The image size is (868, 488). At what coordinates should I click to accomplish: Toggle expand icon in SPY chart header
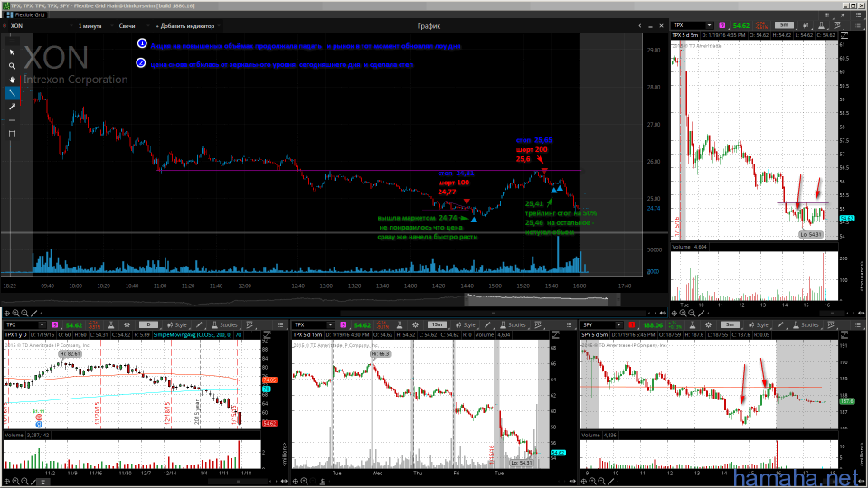(844, 334)
